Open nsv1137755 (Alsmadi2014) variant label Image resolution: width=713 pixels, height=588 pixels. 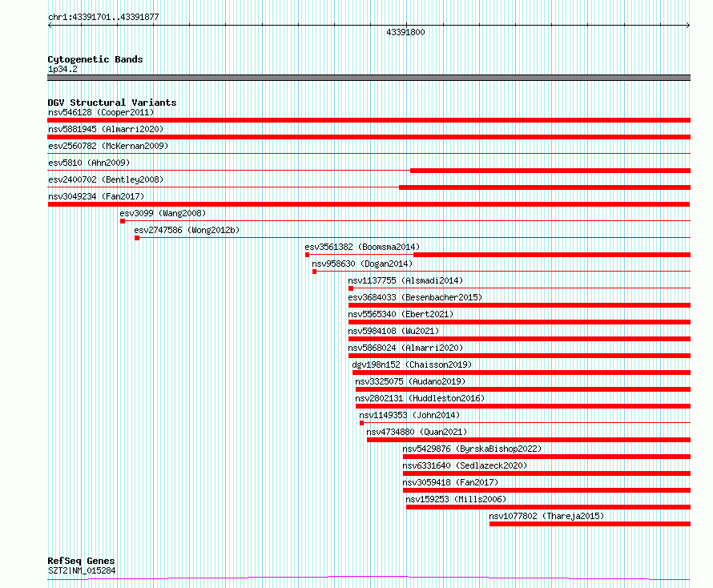point(405,280)
